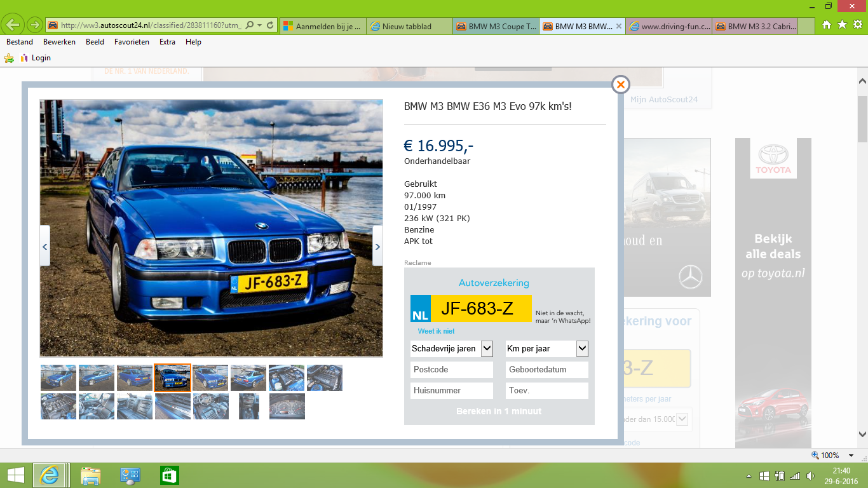The width and height of the screenshot is (868, 488).
Task: Select first thumbnail in bottom row
Action: pyautogui.click(x=58, y=406)
